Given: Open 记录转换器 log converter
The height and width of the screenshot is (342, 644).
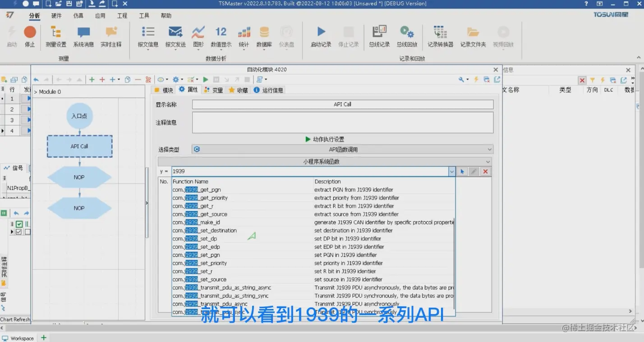Looking at the screenshot, I should tap(441, 36).
